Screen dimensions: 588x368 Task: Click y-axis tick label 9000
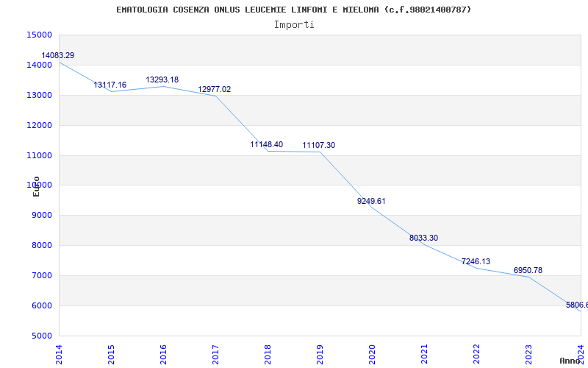(42, 216)
